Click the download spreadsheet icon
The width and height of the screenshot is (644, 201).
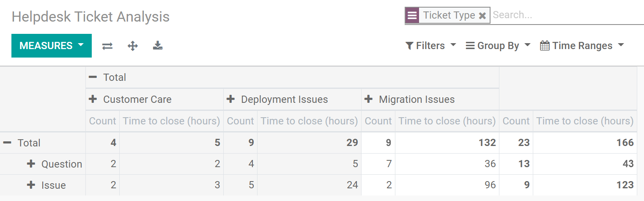coord(158,46)
